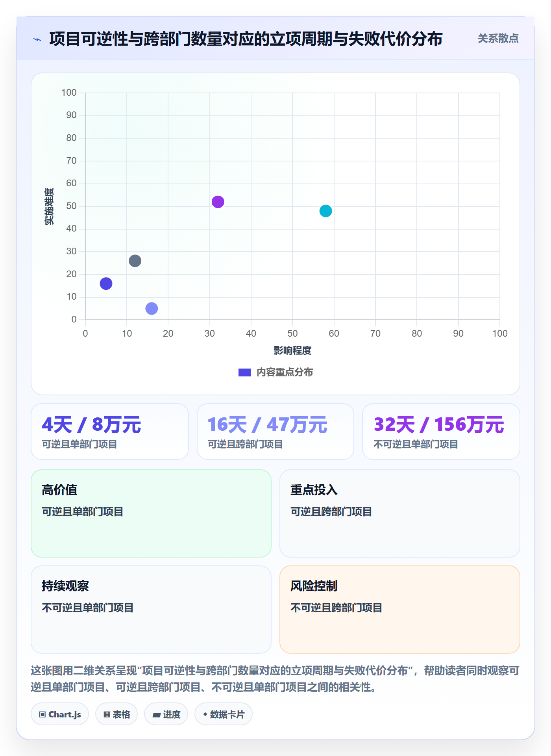Click the diamond icon in 数据卡片 chip
Viewport: 551px width, 756px height.
point(205,714)
